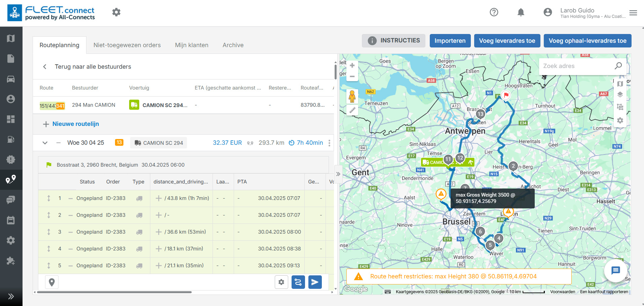644x306 pixels.
Task: Open the plugins puzzle sidebar icon
Action: pyautogui.click(x=11, y=261)
